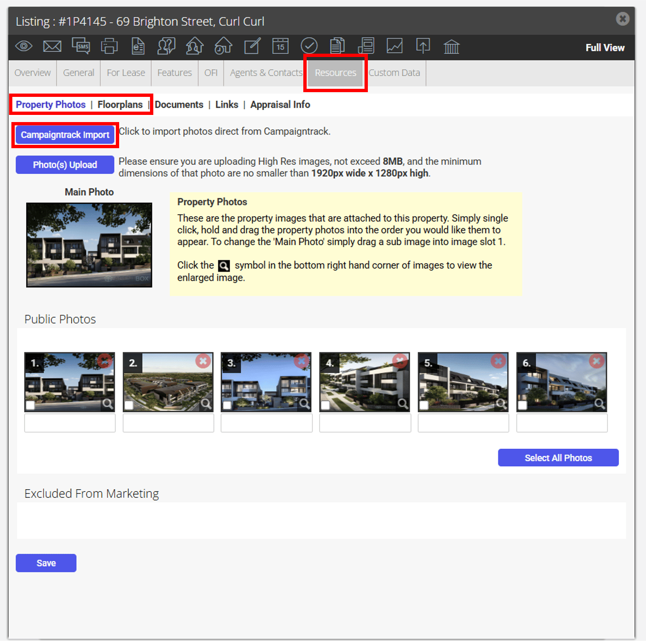Click the bank building icon
This screenshot has width=646, height=644.
pyautogui.click(x=451, y=47)
